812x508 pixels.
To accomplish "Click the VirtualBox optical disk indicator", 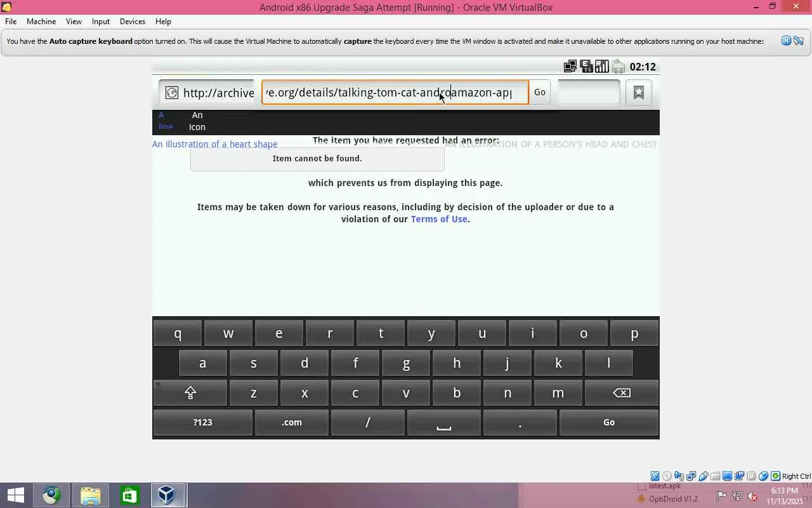I will [x=667, y=476].
